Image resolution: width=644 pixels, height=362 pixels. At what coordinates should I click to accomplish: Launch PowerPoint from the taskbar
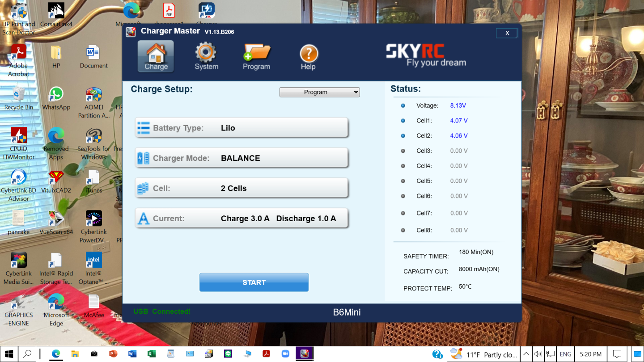pos(113,354)
